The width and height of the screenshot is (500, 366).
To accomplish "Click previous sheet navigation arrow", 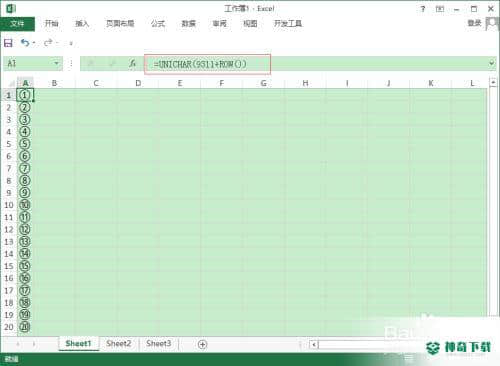I will click(18, 344).
